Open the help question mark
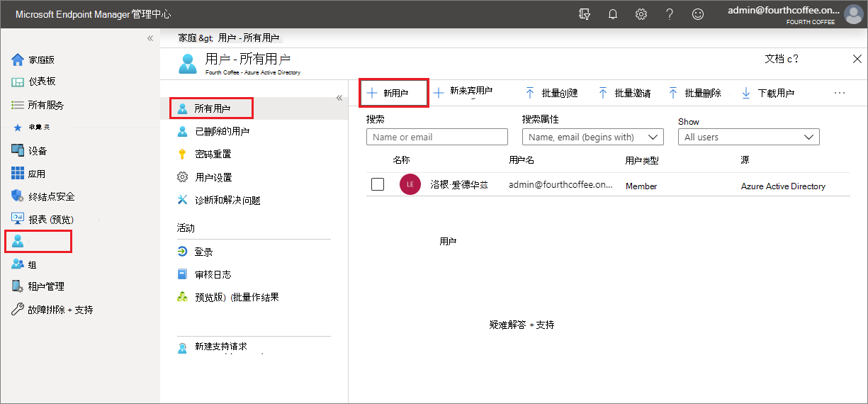 pos(670,14)
